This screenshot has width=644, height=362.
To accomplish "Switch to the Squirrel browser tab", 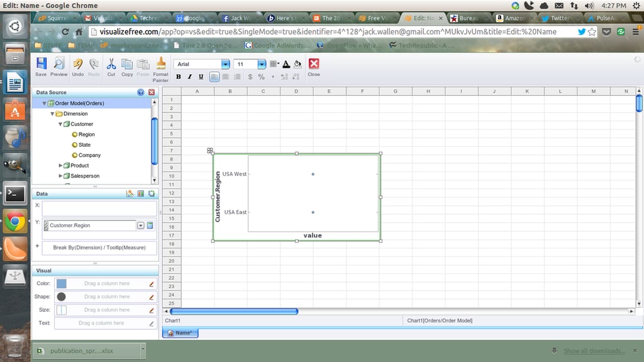I will [57, 18].
